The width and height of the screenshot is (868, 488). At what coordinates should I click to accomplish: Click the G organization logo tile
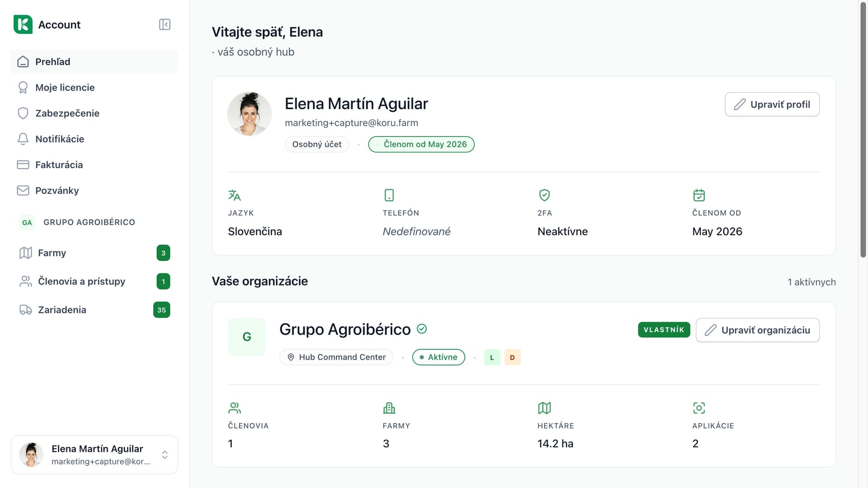pos(247,337)
